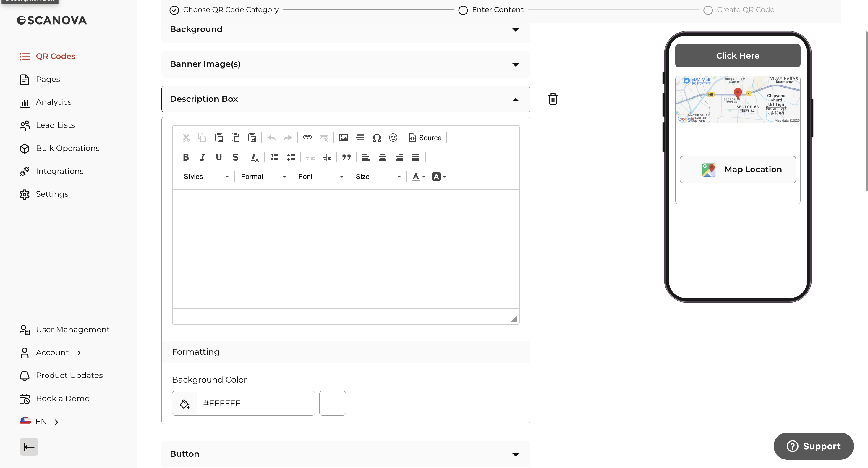Toggle bold formatting
This screenshot has width=868, height=468.
[186, 157]
